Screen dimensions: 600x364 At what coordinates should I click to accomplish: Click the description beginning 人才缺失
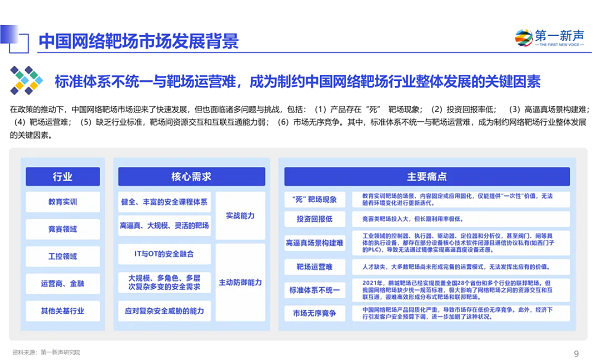[461, 267]
